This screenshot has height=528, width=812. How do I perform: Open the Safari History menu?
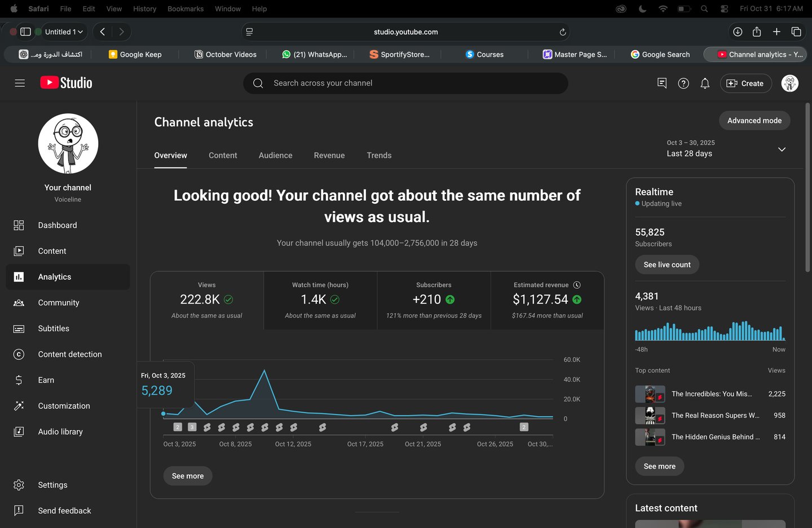[144, 8]
